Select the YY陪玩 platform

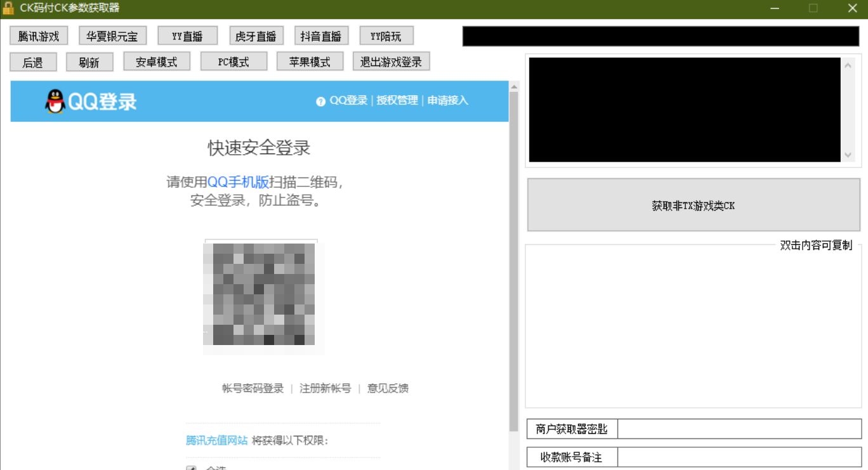(387, 36)
